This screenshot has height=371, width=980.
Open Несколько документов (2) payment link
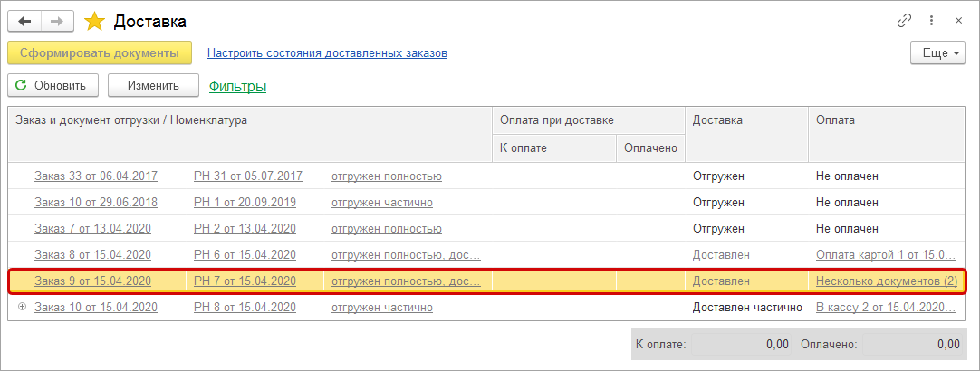(886, 281)
